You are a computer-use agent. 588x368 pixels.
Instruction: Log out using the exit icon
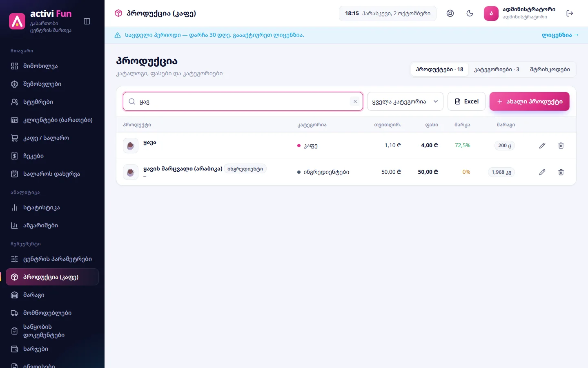570,13
